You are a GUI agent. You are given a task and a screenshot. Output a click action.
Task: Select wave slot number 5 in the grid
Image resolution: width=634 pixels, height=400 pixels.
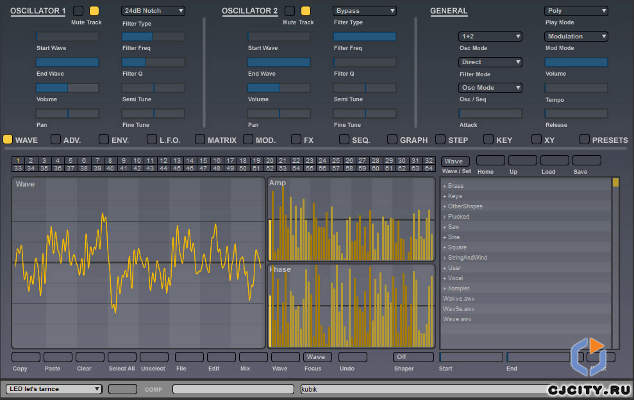[x=70, y=161]
